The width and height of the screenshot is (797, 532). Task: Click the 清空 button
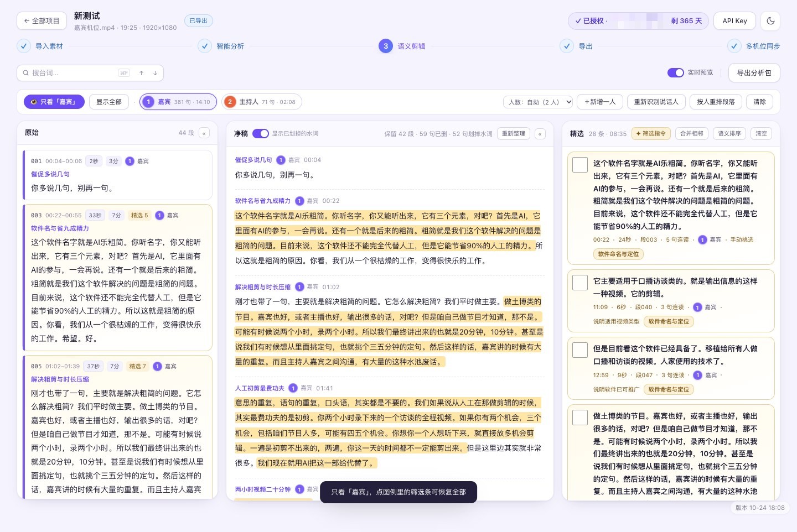click(762, 133)
